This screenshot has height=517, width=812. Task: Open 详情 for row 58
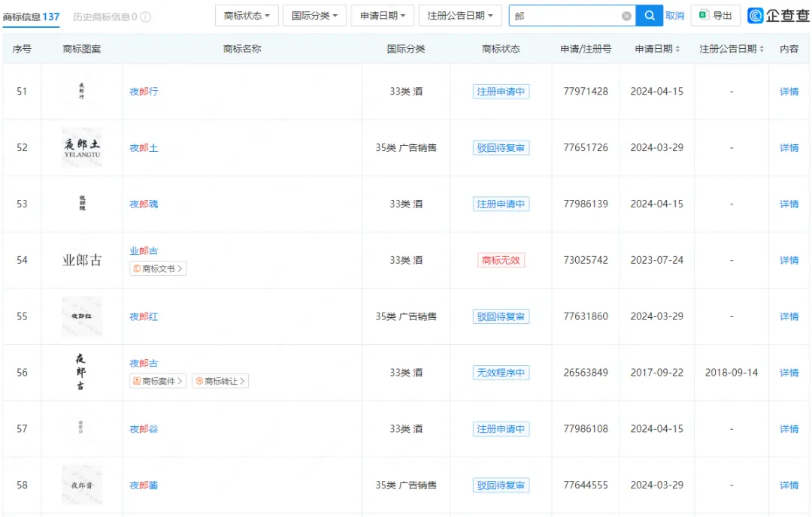pos(789,485)
